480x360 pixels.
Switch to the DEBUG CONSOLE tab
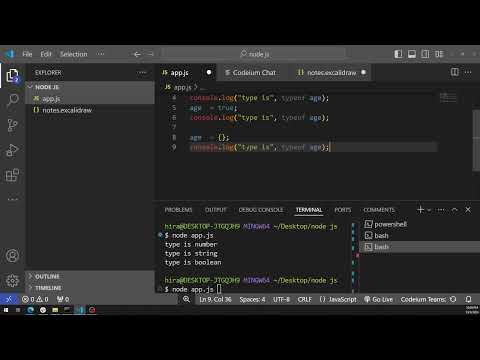coord(261,210)
